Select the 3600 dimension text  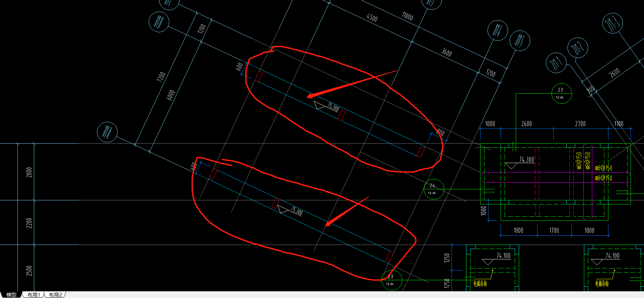(x=446, y=52)
